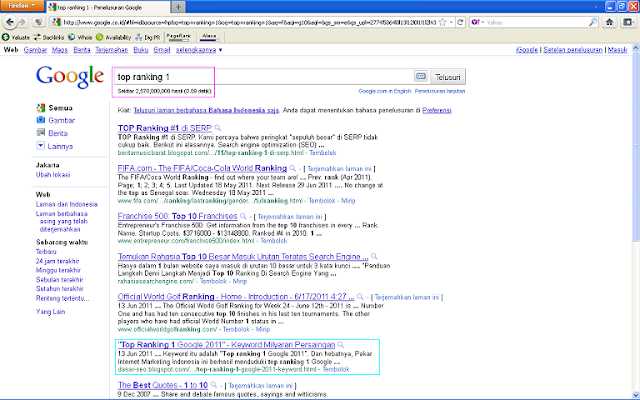
Task: Open a new tab with the plus button
Action: pos(178,7)
